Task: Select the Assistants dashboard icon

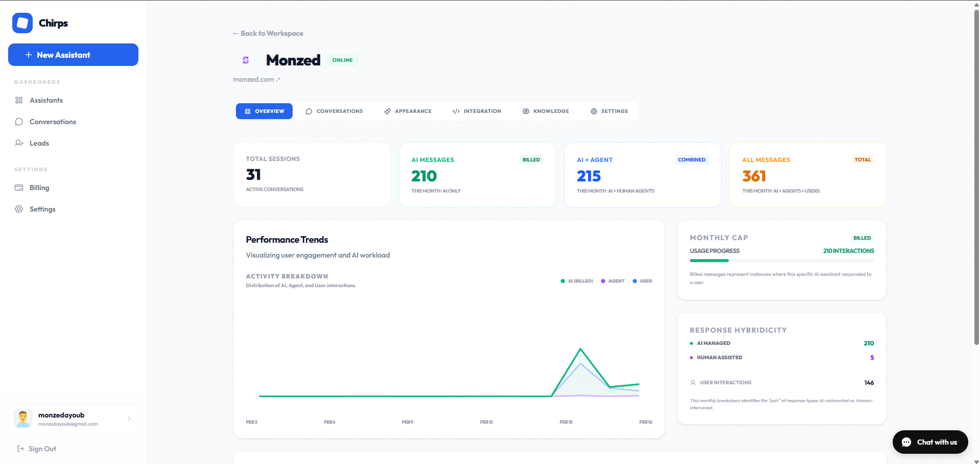Action: (19, 100)
